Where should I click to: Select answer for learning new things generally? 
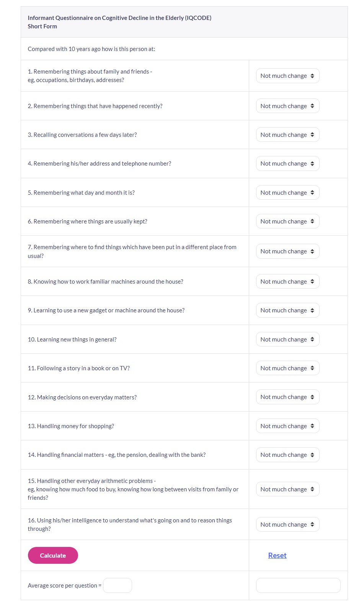287,340
